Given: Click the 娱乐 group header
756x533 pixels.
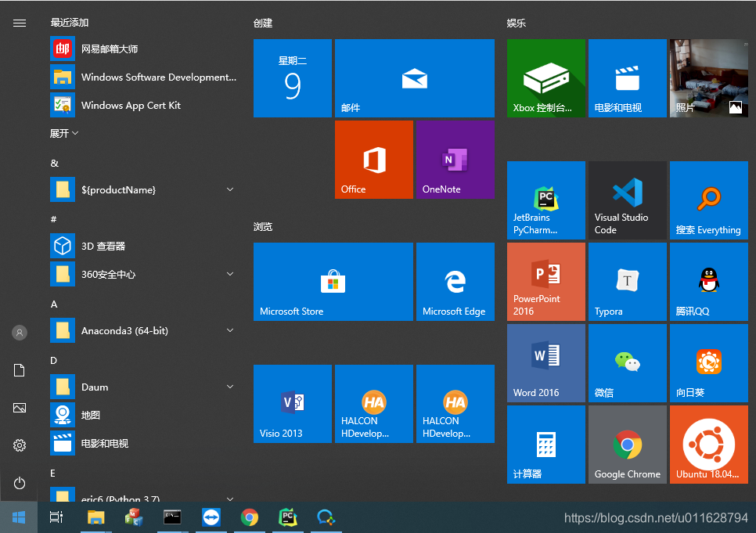Looking at the screenshot, I should (517, 23).
